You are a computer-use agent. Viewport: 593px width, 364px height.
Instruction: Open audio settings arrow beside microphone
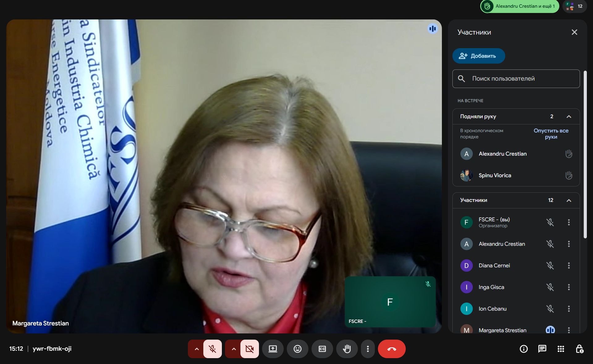(197, 349)
